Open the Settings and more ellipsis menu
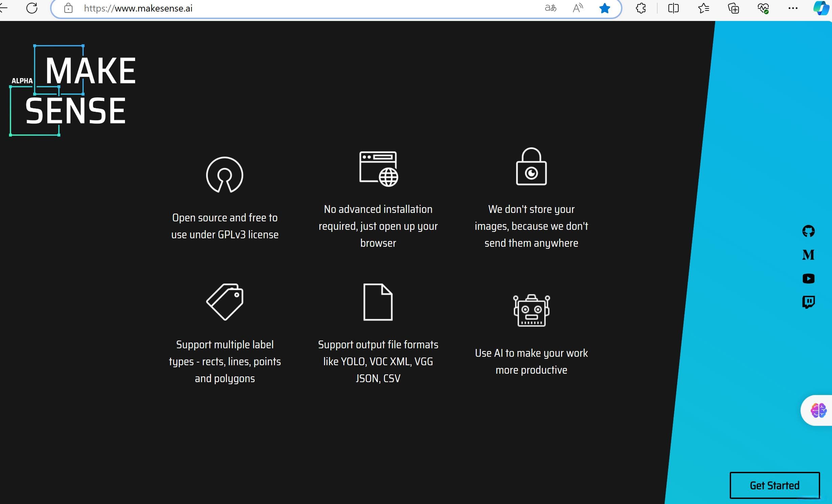 pyautogui.click(x=793, y=8)
